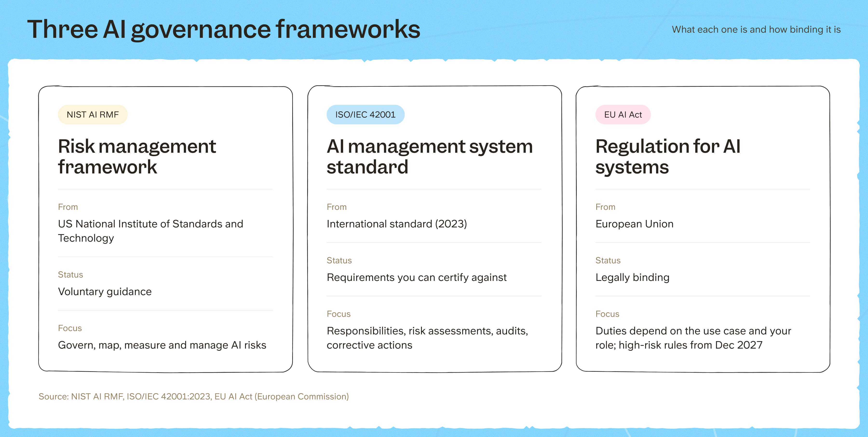This screenshot has width=868, height=437.
Task: Select the ISO/IEC 42001 badge
Action: point(365,114)
